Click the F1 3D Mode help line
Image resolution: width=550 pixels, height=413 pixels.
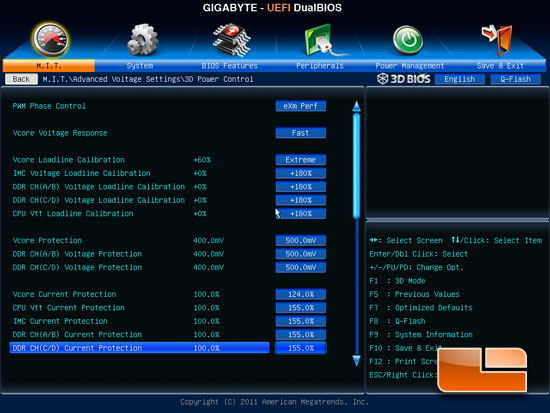tap(397, 281)
